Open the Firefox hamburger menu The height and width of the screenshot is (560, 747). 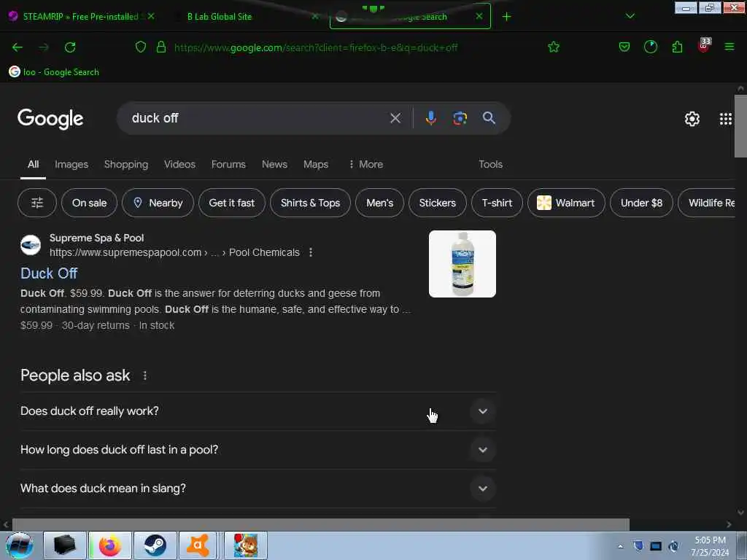coord(729,47)
